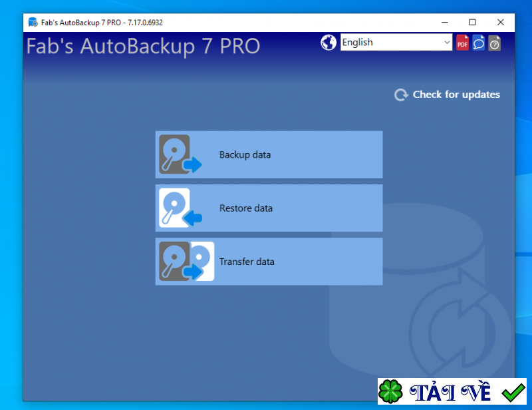The height and width of the screenshot is (410, 532).
Task: Click the language dropdown arrow
Action: (447, 43)
